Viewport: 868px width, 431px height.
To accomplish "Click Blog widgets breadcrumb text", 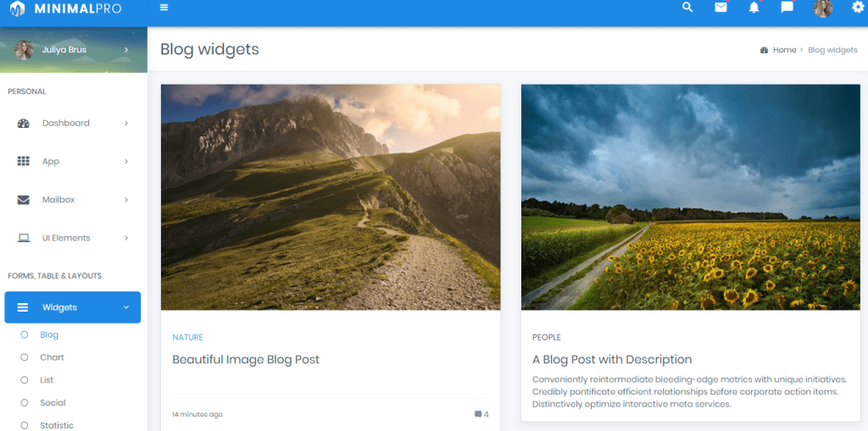I will coord(832,50).
